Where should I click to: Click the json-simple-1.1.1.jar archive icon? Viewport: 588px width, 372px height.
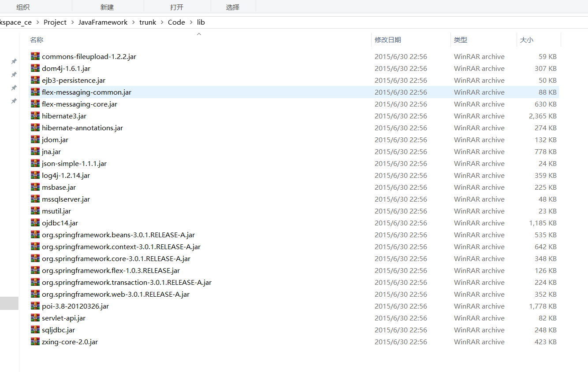35,163
